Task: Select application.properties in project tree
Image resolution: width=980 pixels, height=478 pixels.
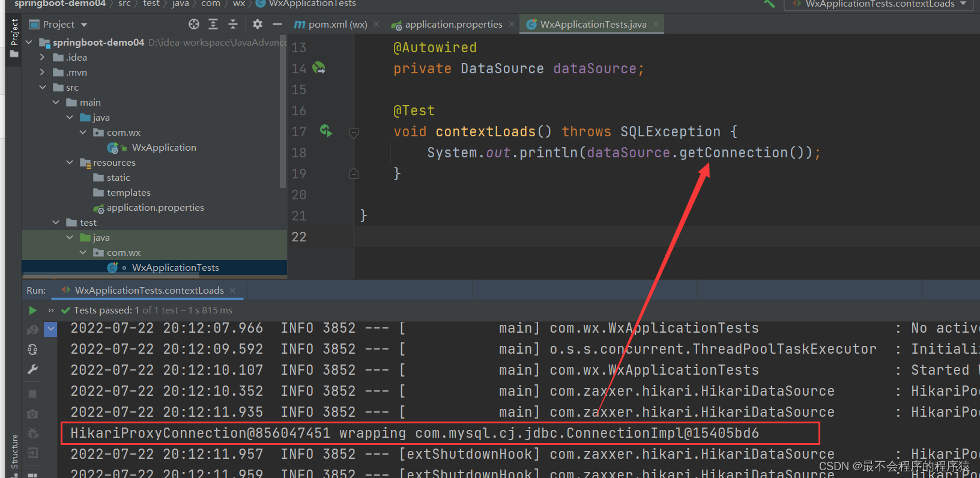Action: click(x=155, y=208)
